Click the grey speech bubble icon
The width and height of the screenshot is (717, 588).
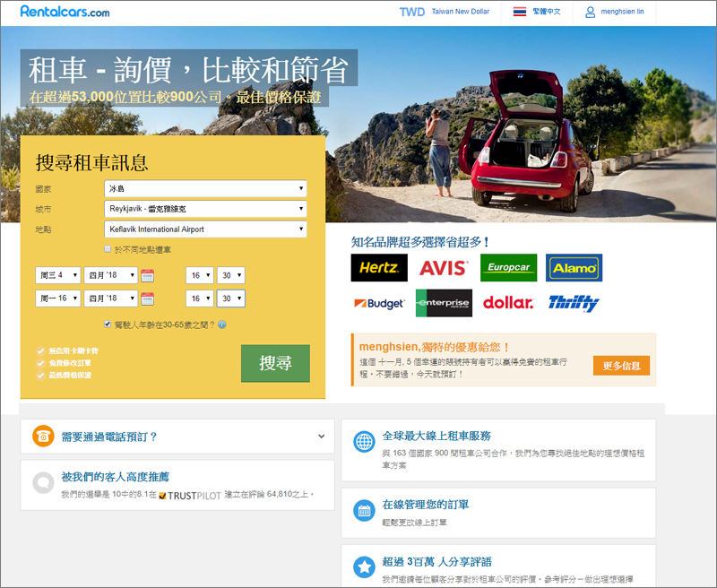43,482
